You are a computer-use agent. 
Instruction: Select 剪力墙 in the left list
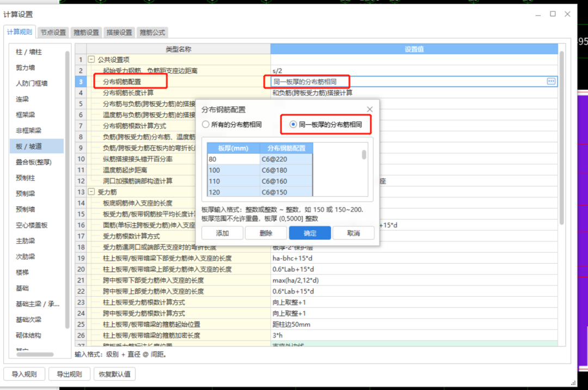pos(26,68)
